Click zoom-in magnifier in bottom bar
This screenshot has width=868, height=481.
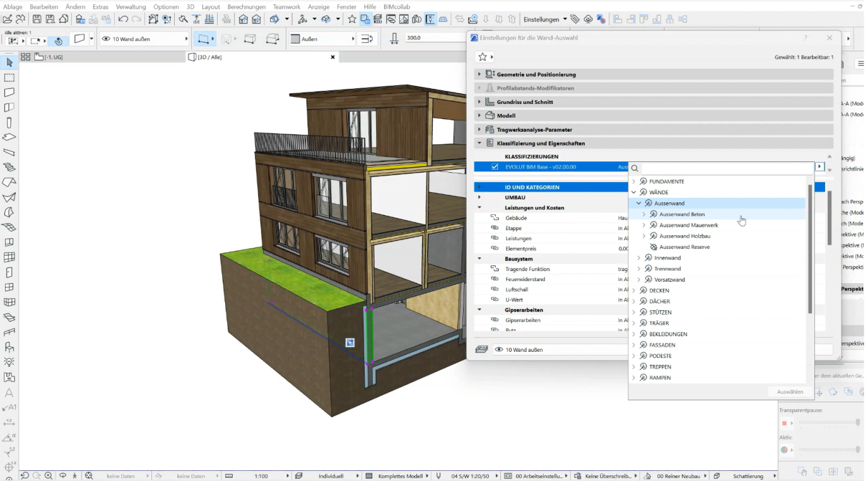[48, 476]
